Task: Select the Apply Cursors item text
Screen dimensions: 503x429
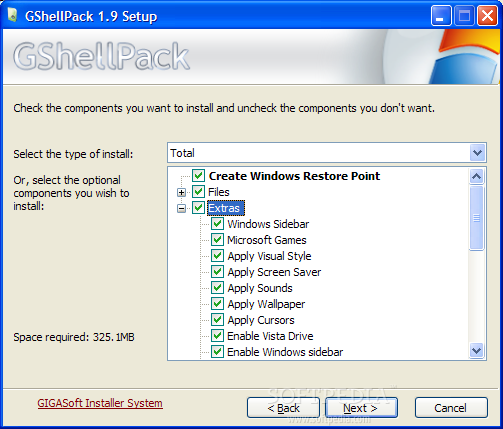Action: click(x=261, y=320)
